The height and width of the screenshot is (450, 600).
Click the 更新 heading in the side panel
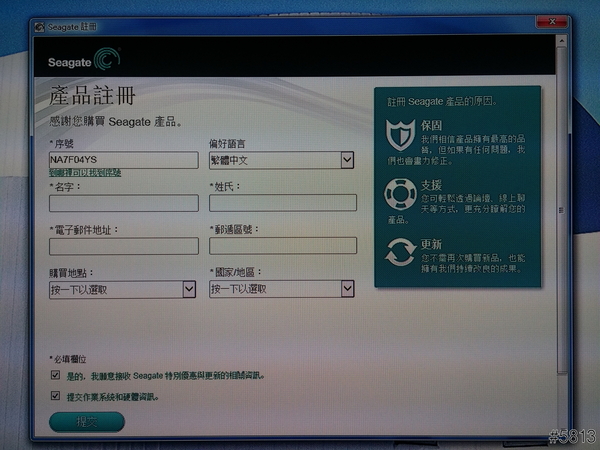pyautogui.click(x=431, y=244)
